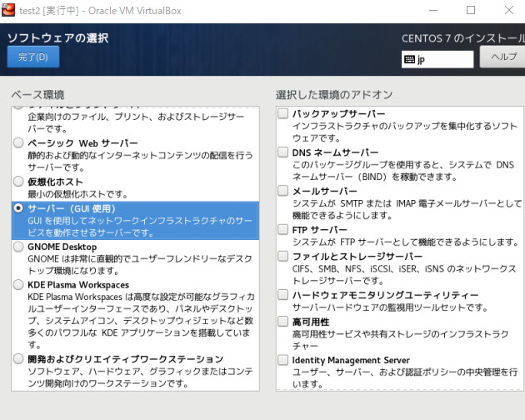Click the ベーシック Web サーバー label text

click(82, 143)
